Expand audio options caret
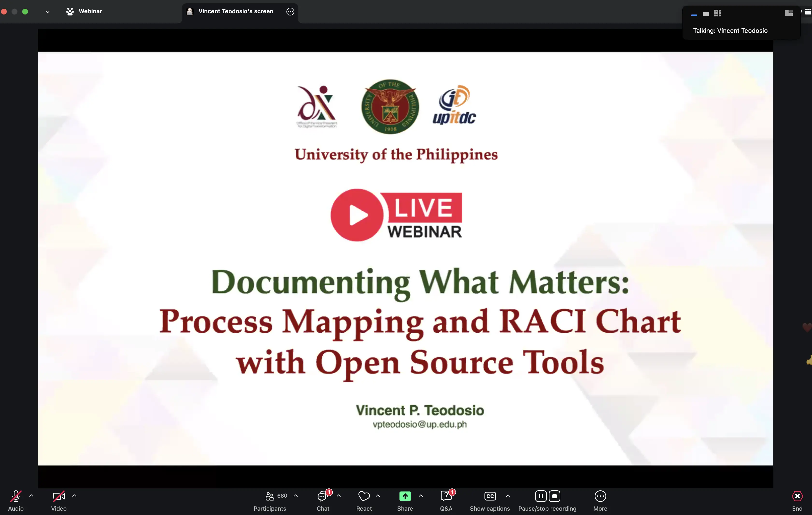The height and width of the screenshot is (515, 812). 31,496
